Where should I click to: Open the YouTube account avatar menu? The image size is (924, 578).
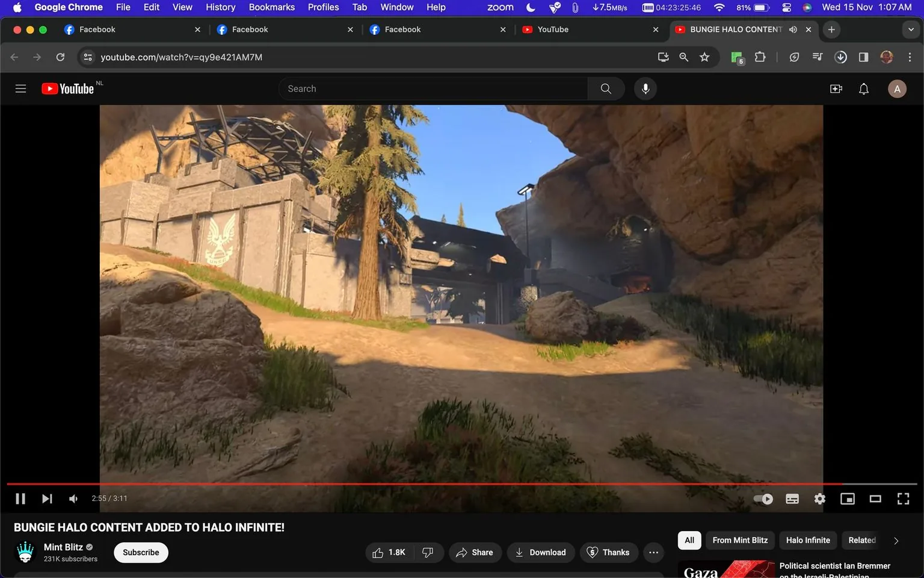(x=896, y=89)
